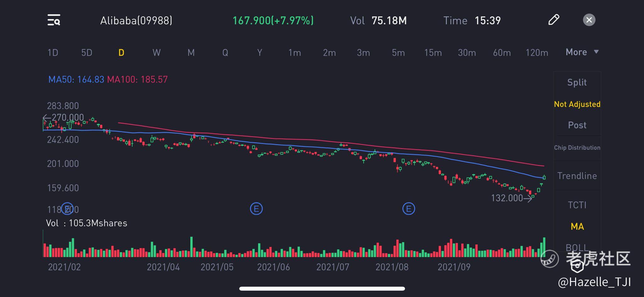644x297 pixels.
Task: Click the 2021/09 date axis label
Action: (x=454, y=267)
